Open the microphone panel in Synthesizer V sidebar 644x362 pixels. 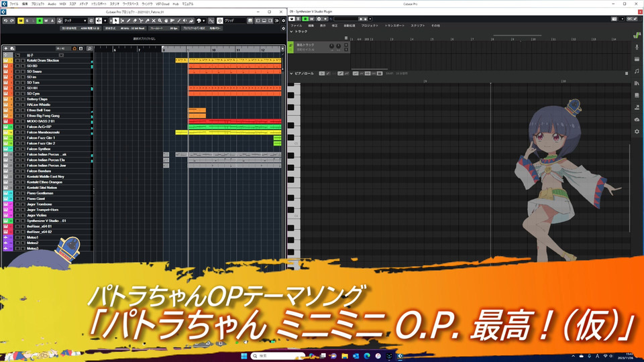point(637,48)
